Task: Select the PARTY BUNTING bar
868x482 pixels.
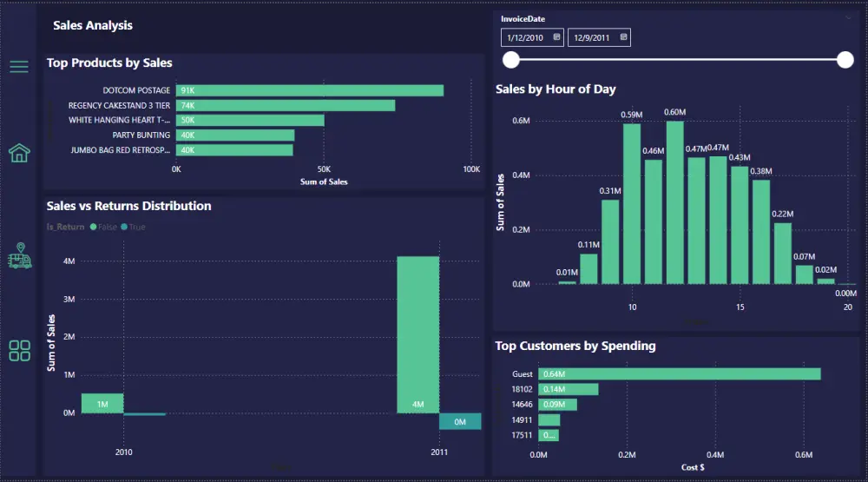Action: pos(235,135)
